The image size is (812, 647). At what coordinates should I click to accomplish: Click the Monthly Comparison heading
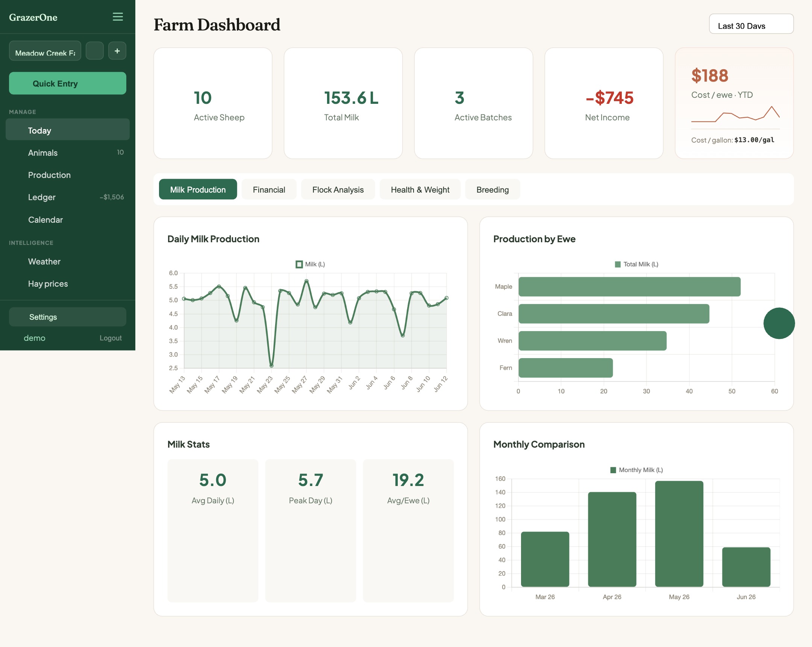coord(539,444)
